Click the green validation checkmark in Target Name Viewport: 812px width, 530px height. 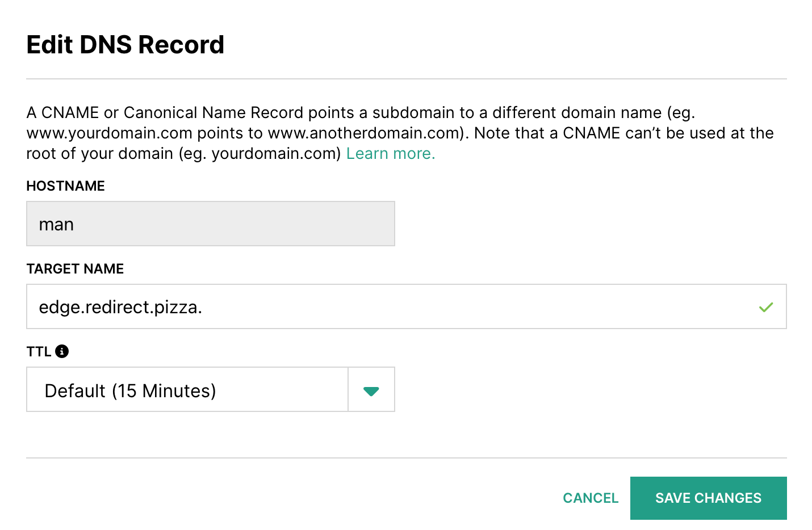click(x=765, y=307)
